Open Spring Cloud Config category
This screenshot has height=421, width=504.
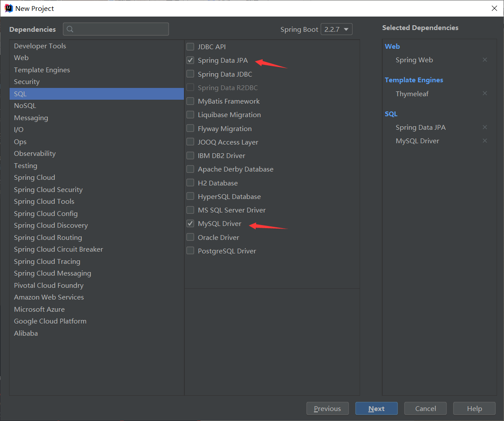(x=97, y=214)
